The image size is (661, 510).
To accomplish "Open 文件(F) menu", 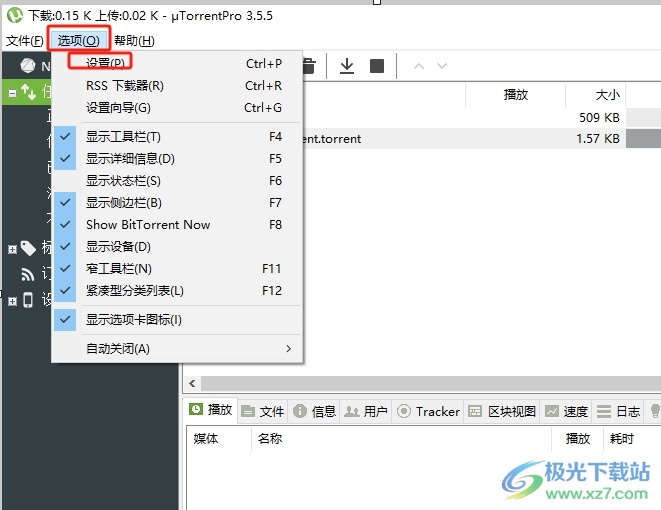I will click(x=25, y=40).
